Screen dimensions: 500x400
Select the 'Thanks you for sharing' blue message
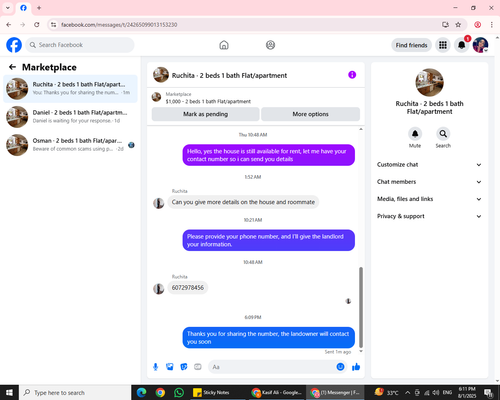coord(269,337)
